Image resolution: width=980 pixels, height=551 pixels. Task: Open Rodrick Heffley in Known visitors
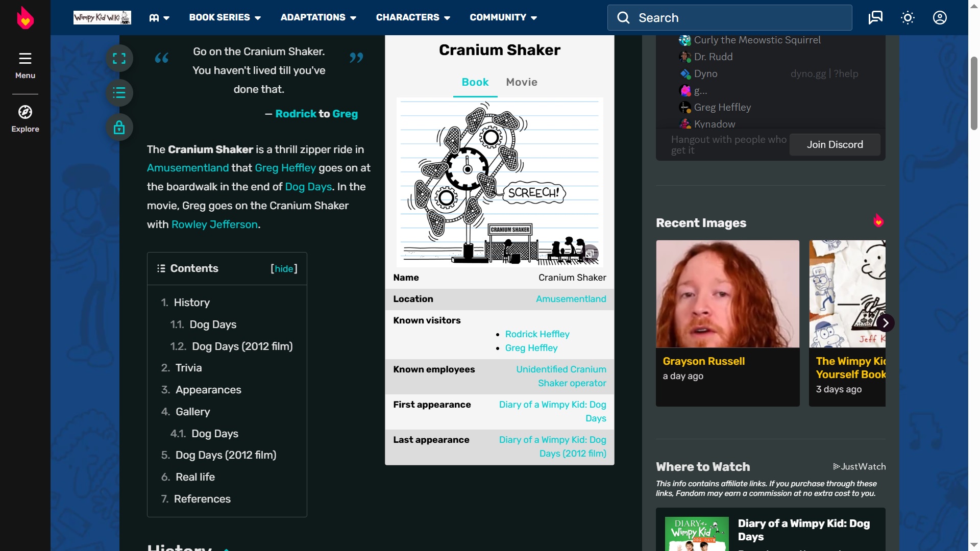pyautogui.click(x=537, y=334)
